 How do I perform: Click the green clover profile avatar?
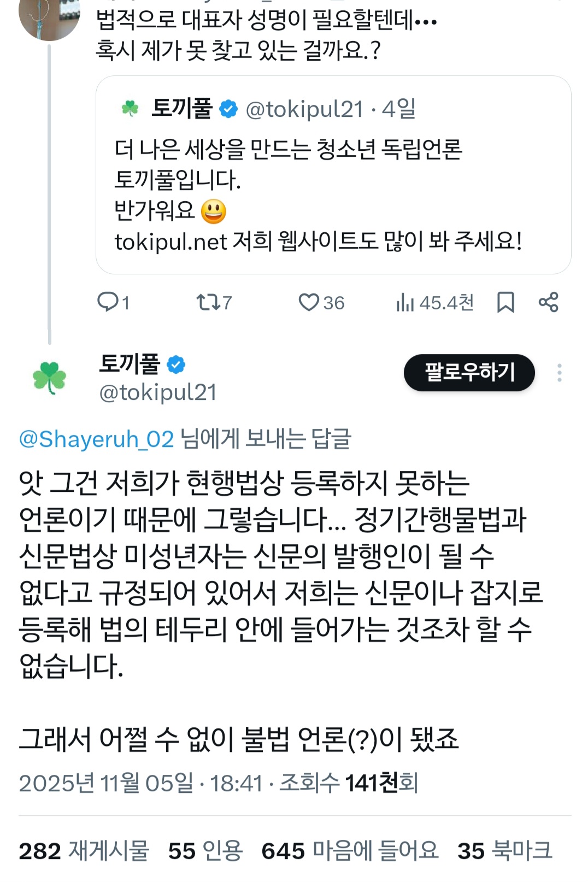click(x=49, y=377)
